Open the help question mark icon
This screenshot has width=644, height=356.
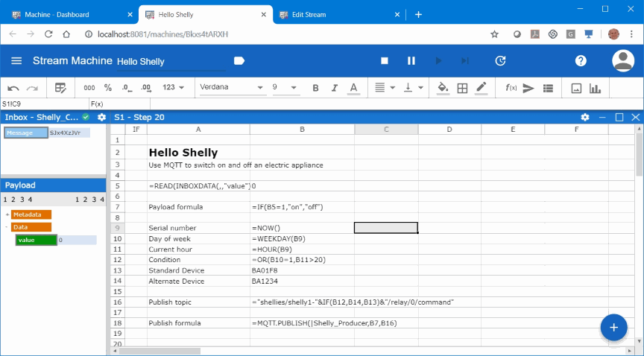(581, 61)
